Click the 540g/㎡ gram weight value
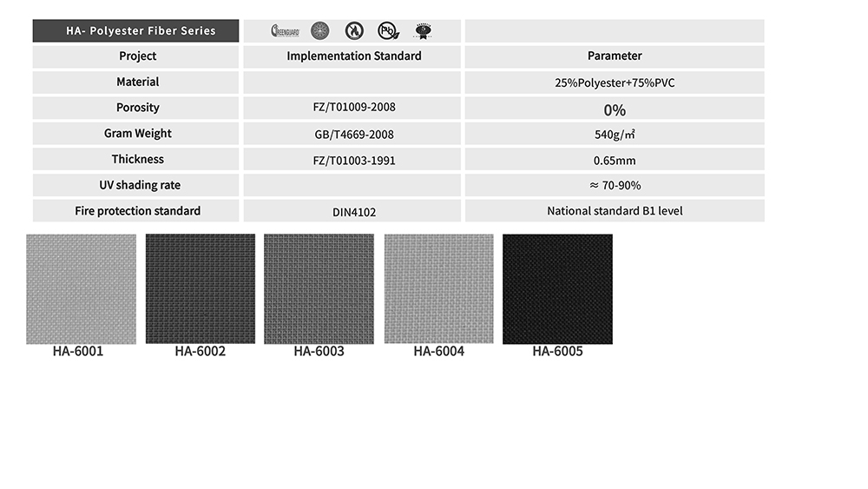The height and width of the screenshot is (489, 868). [x=615, y=135]
